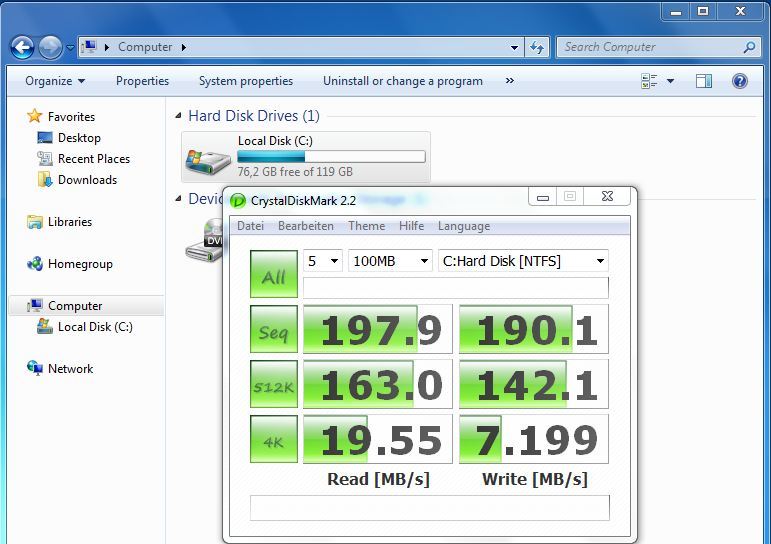The height and width of the screenshot is (544, 771).
Task: Click the 4K benchmark button
Action: (274, 439)
